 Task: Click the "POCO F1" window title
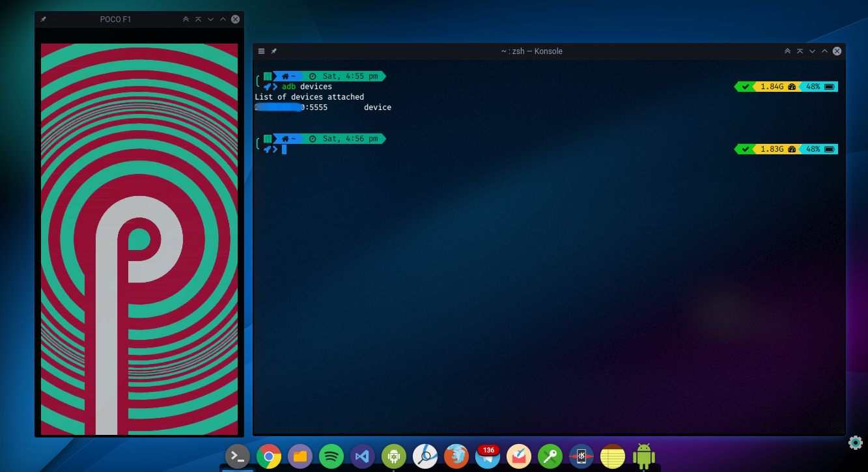coord(115,20)
